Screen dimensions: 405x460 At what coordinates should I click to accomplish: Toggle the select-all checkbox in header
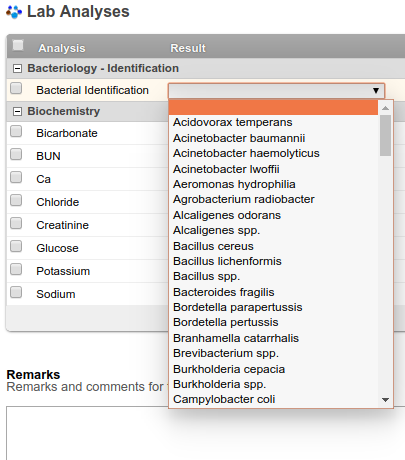coord(18,45)
